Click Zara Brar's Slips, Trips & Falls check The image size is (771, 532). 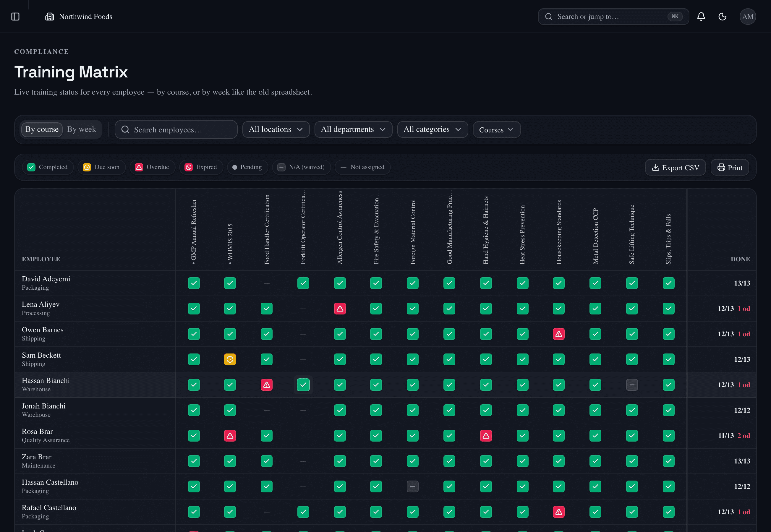click(668, 461)
